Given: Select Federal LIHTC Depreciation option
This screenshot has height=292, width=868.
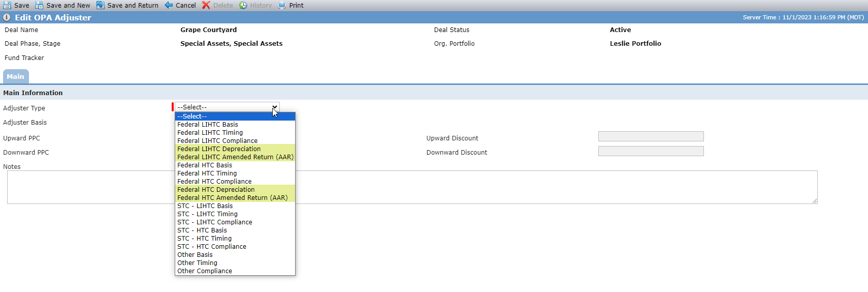Looking at the screenshot, I should [x=235, y=149].
